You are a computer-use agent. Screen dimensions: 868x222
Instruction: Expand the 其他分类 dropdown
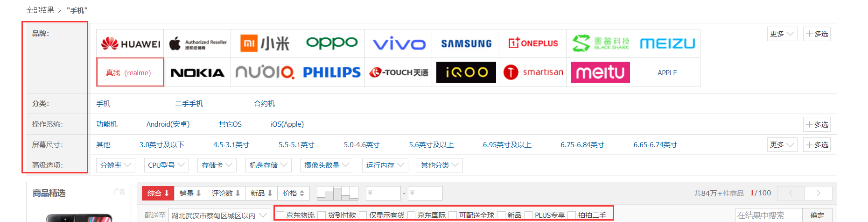pos(440,165)
